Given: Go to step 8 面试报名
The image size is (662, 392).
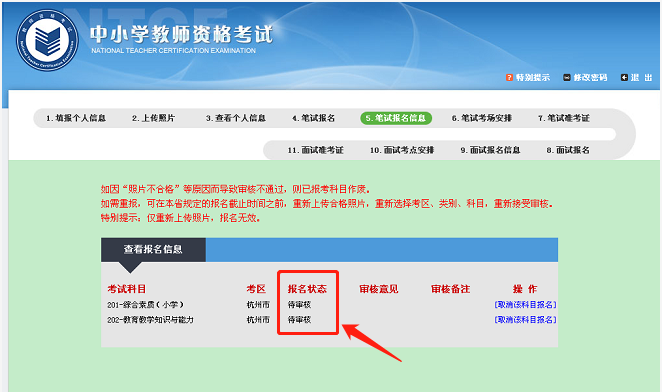Looking at the screenshot, I should pyautogui.click(x=568, y=150).
